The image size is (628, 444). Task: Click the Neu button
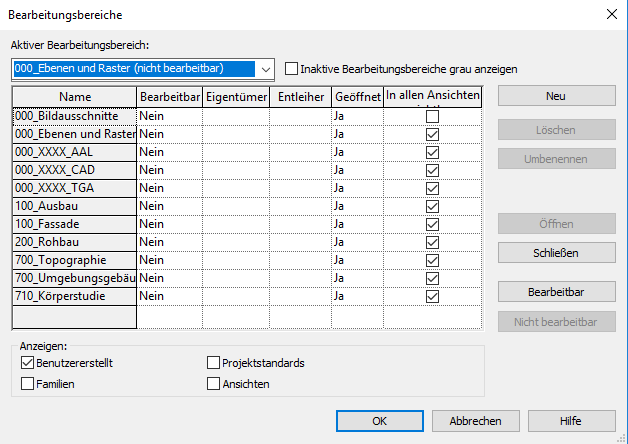[x=556, y=96]
